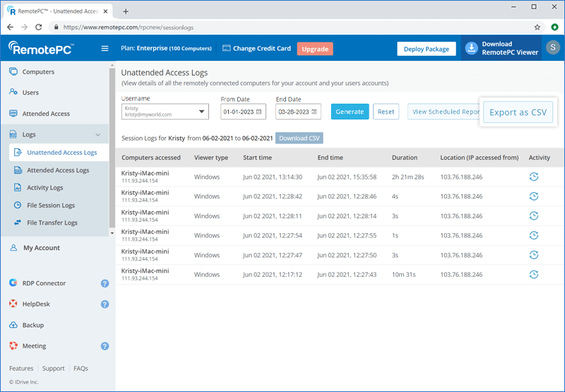Click the Download RemotePC Viewer button
Image resolution: width=565 pixels, height=392 pixels.
(501, 48)
